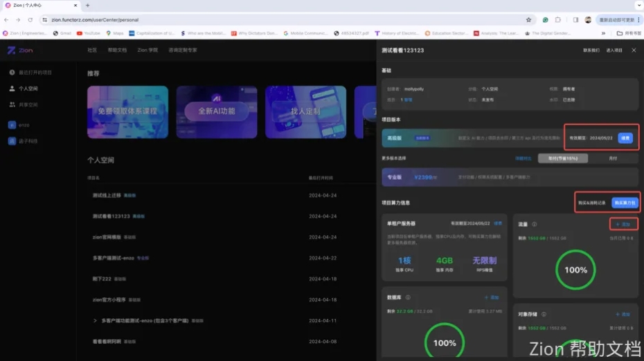
Task: Select the zion官网模版 project row
Action: point(232,237)
